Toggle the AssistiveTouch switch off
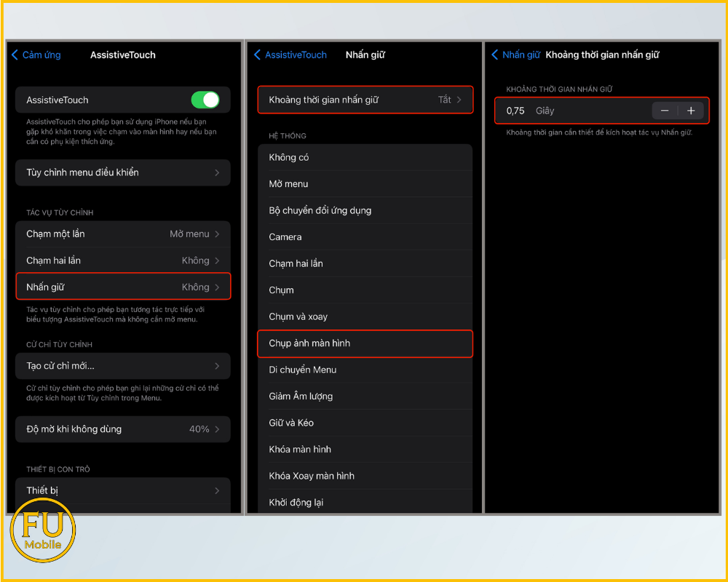 pyautogui.click(x=205, y=100)
